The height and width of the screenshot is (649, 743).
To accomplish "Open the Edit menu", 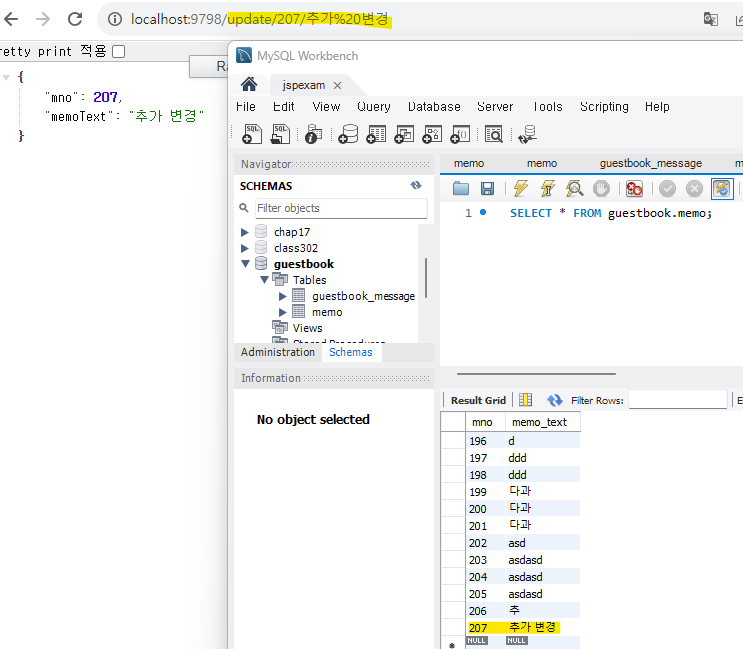I will (283, 107).
